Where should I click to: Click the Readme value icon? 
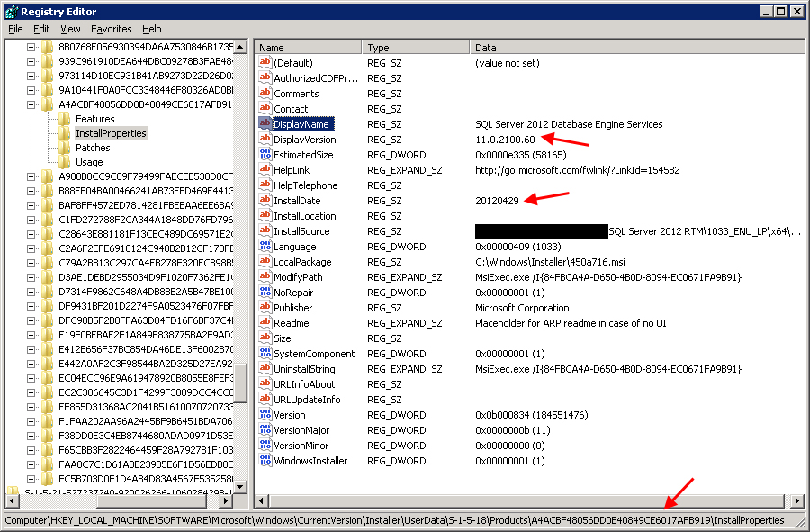point(265,323)
